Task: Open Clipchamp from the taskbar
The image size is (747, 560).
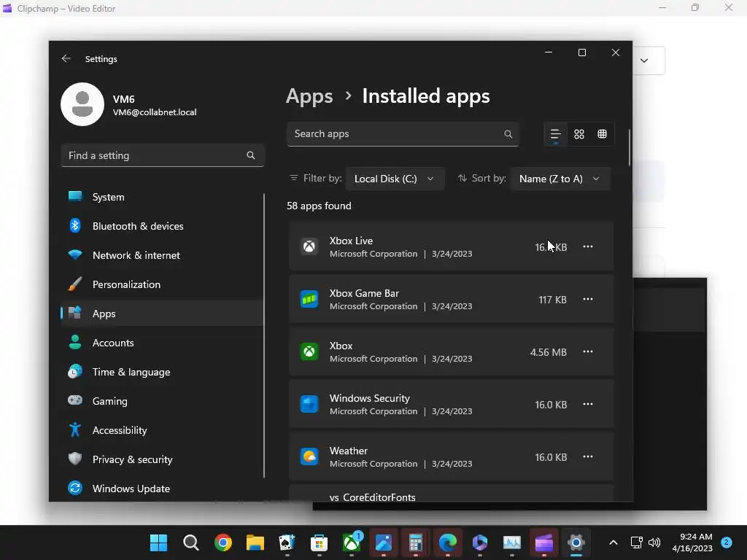Action: point(544,542)
